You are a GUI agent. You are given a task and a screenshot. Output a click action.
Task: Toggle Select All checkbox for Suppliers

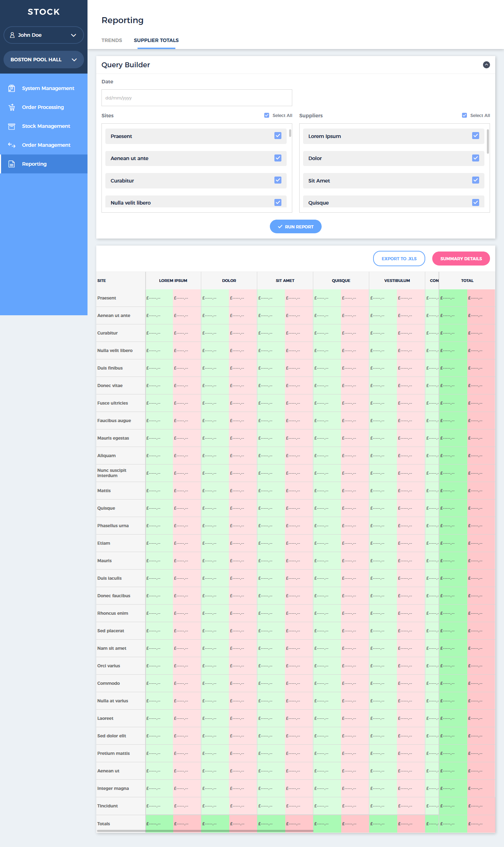pos(464,115)
